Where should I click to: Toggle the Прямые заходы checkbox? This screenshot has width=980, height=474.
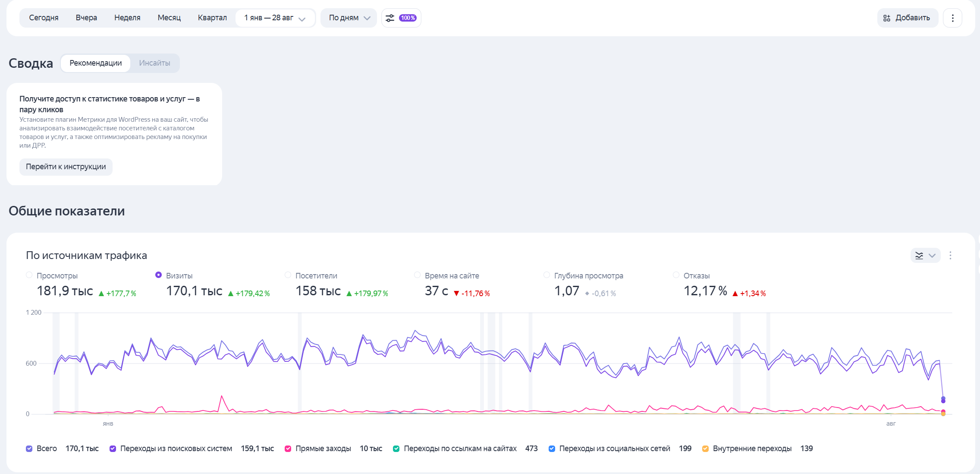point(288,449)
